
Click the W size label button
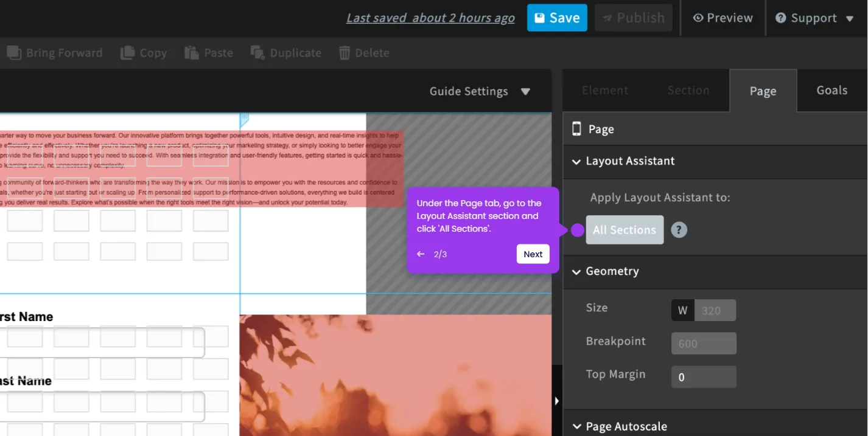682,310
